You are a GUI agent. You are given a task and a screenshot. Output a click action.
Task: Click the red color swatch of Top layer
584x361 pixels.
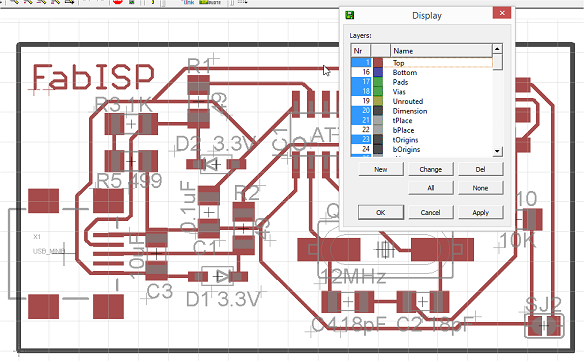click(x=378, y=63)
